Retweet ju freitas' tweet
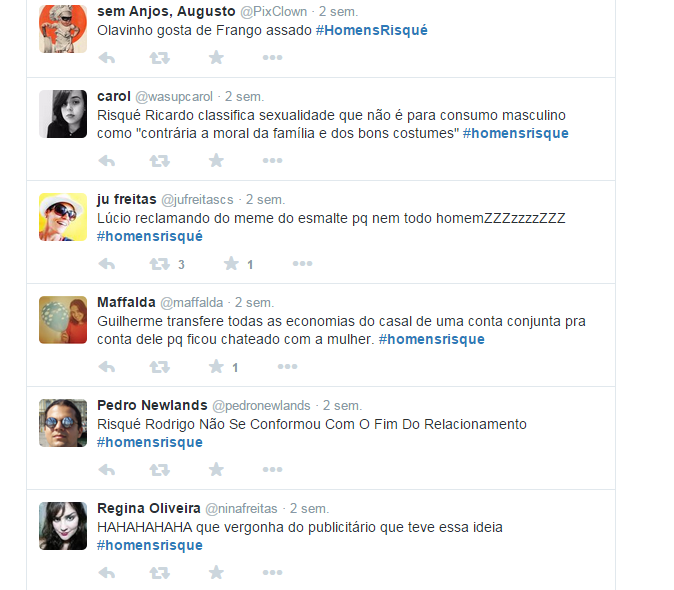 159,264
